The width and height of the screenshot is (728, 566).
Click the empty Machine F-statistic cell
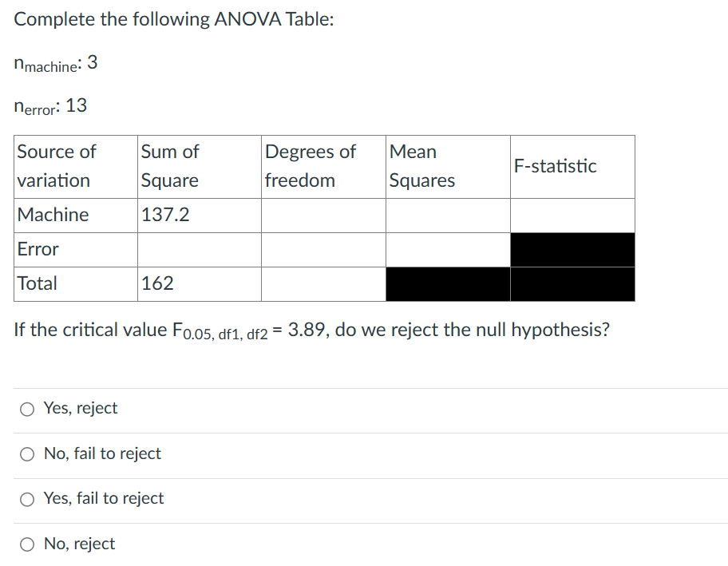(572, 216)
